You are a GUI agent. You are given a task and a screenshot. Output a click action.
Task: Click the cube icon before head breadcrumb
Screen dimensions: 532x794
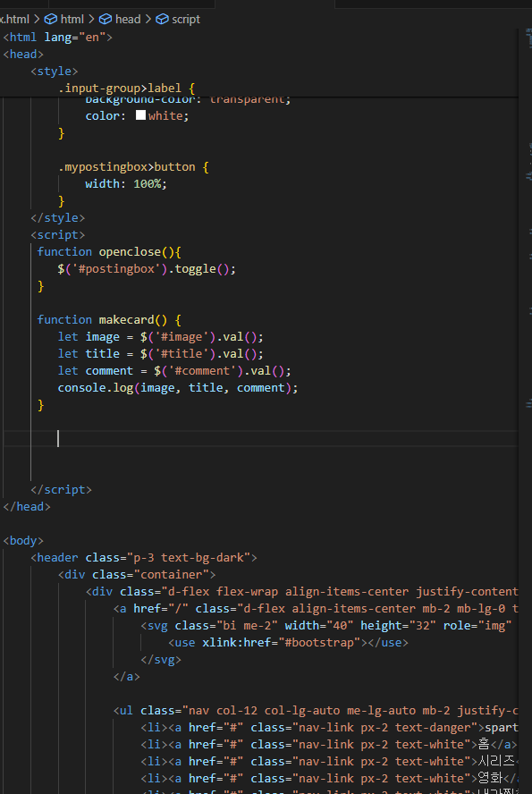pos(106,20)
